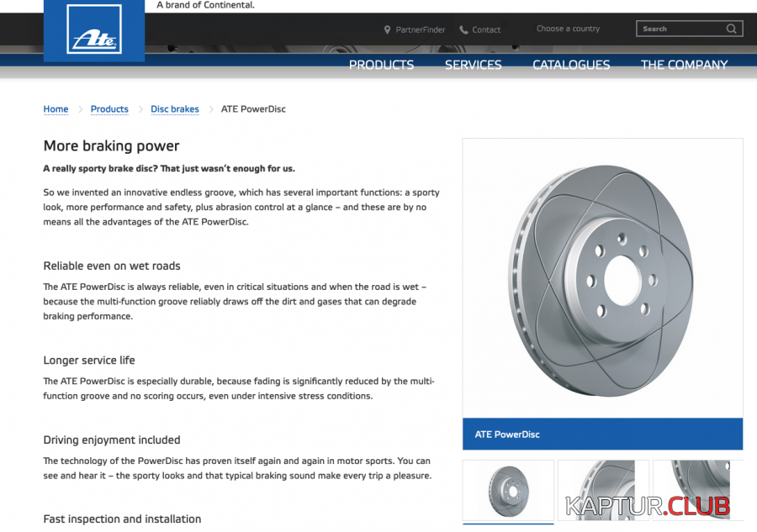Click the large ATE PowerDisc image

point(602,277)
